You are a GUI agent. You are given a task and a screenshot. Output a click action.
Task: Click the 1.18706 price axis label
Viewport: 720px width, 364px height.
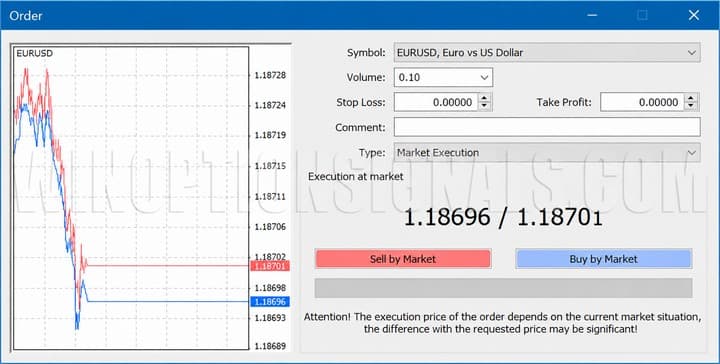(270, 227)
